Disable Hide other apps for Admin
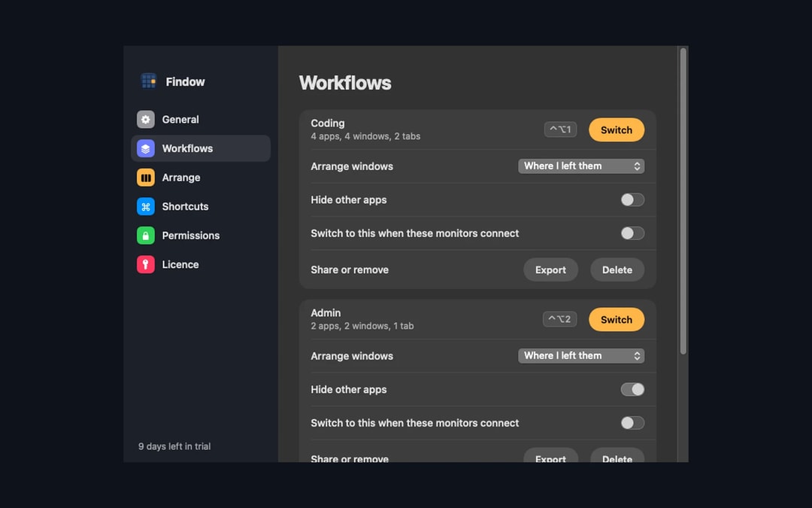Image resolution: width=812 pixels, height=508 pixels. 632,389
